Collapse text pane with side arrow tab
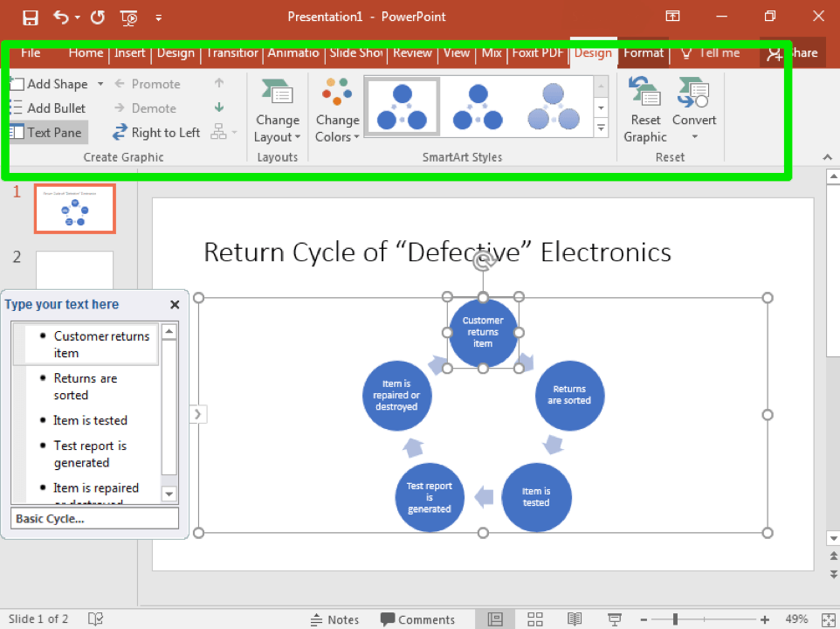This screenshot has height=629, width=840. pyautogui.click(x=198, y=414)
